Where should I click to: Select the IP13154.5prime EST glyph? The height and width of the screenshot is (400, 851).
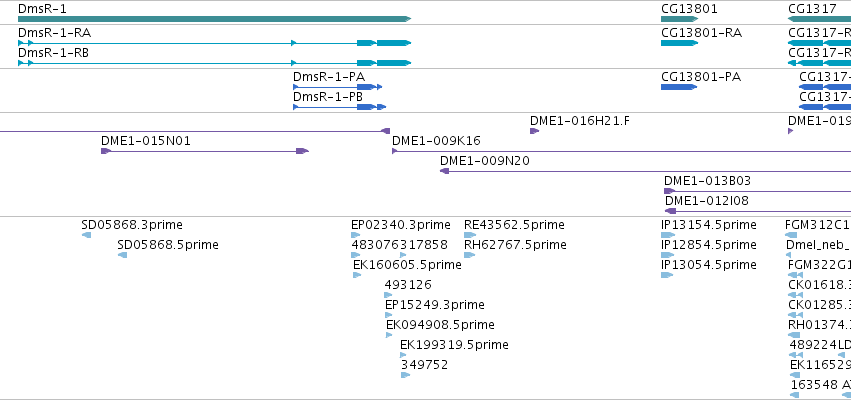pyautogui.click(x=668, y=235)
